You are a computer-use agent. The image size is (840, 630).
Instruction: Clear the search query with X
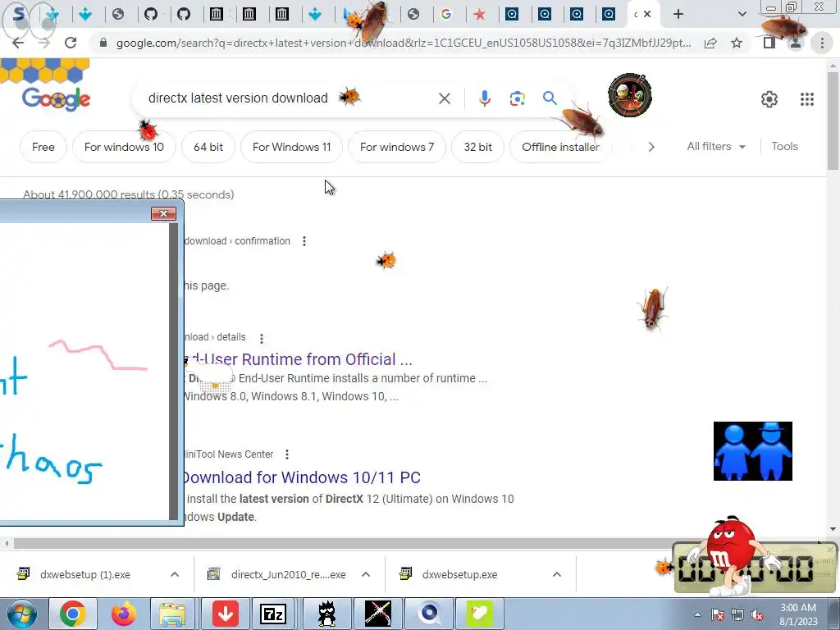pyautogui.click(x=444, y=98)
